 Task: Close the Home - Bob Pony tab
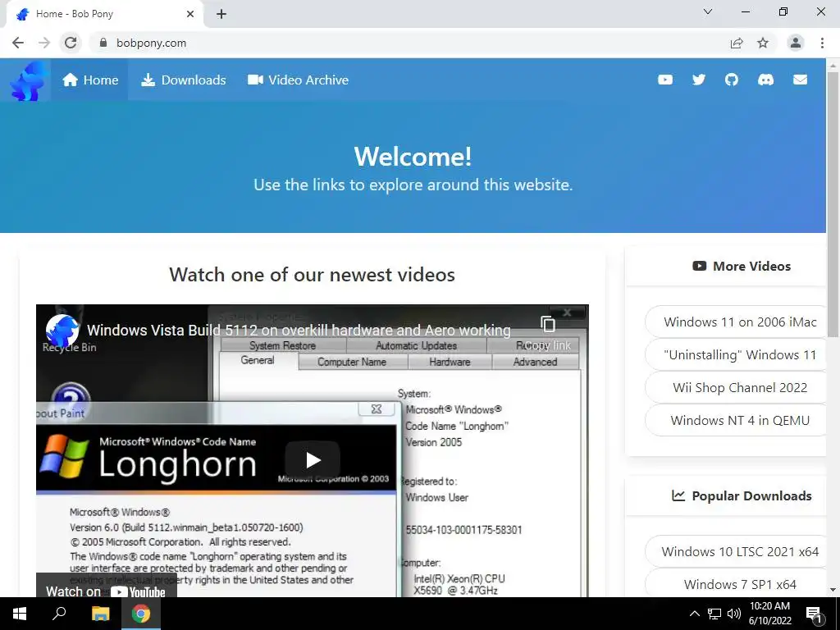coord(190,14)
